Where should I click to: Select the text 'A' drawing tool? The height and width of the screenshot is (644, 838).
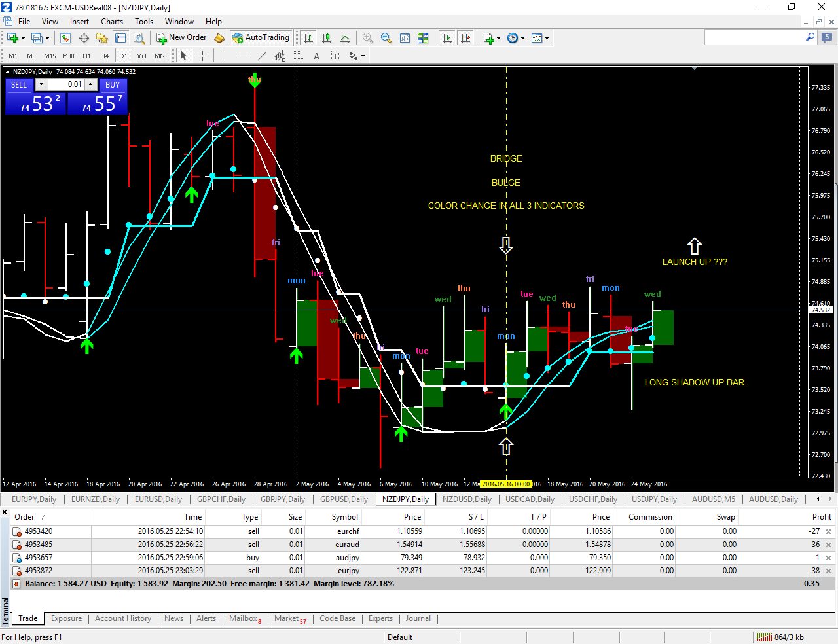pyautogui.click(x=316, y=56)
